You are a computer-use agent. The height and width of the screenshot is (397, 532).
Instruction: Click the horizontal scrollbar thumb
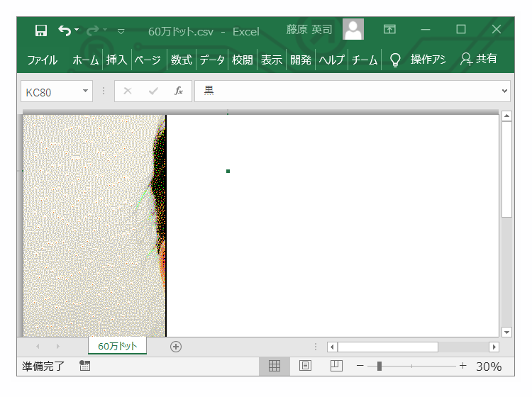(388, 347)
